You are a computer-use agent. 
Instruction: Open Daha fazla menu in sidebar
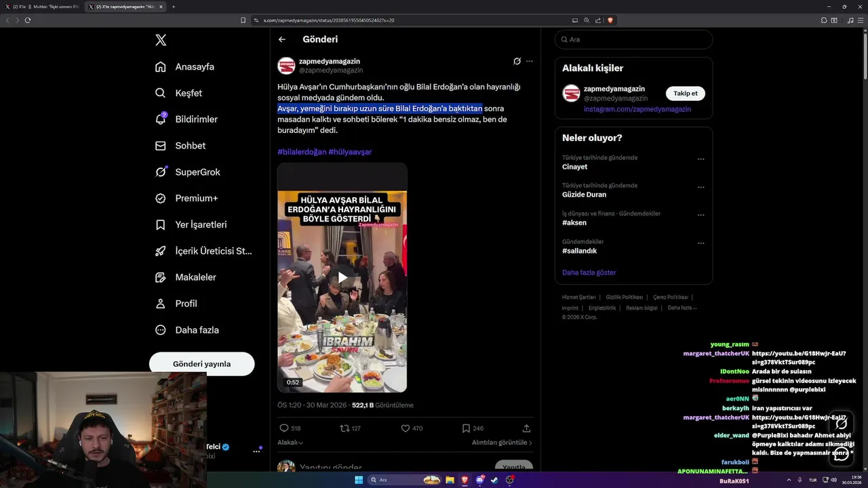186,330
